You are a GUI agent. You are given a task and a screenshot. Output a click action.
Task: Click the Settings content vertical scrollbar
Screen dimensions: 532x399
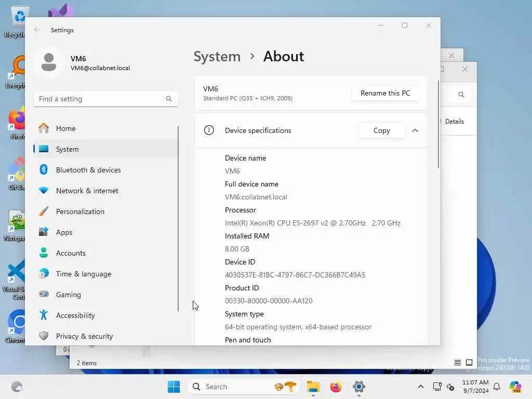(438, 124)
